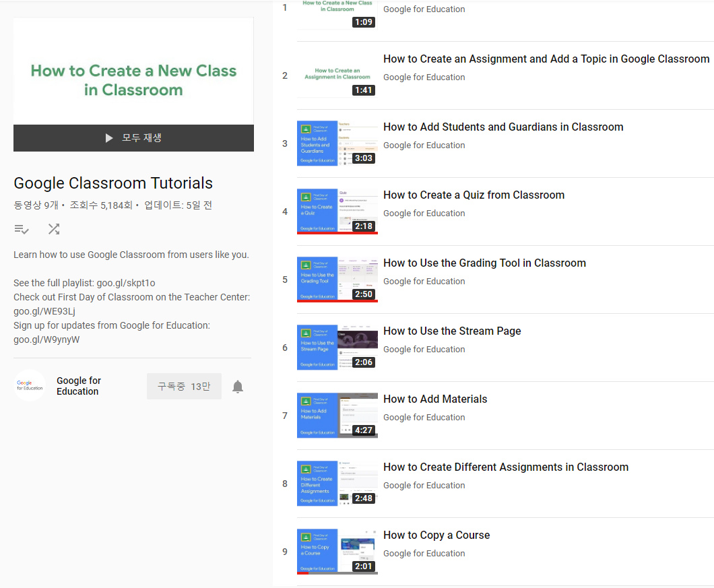Open the video How to Use the Grading Tool

coord(484,263)
